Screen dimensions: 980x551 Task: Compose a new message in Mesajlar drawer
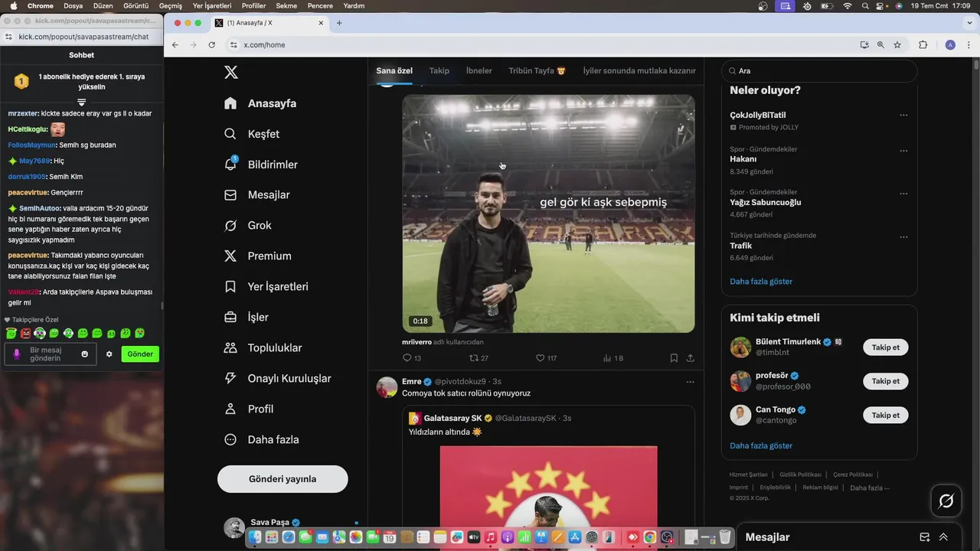click(925, 537)
